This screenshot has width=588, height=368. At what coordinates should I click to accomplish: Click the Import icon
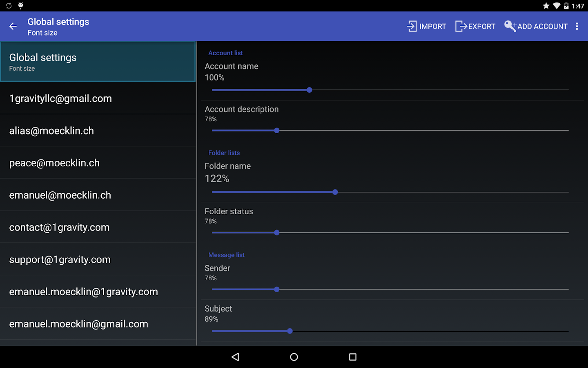click(x=412, y=26)
